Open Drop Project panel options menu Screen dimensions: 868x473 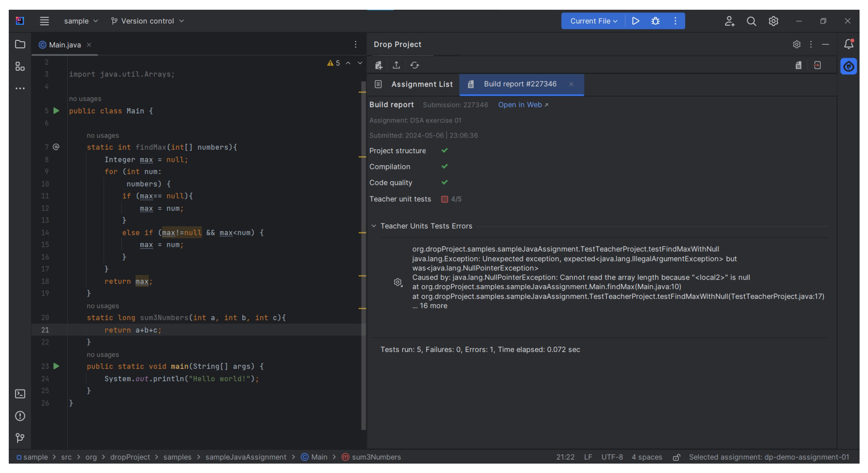[811, 44]
